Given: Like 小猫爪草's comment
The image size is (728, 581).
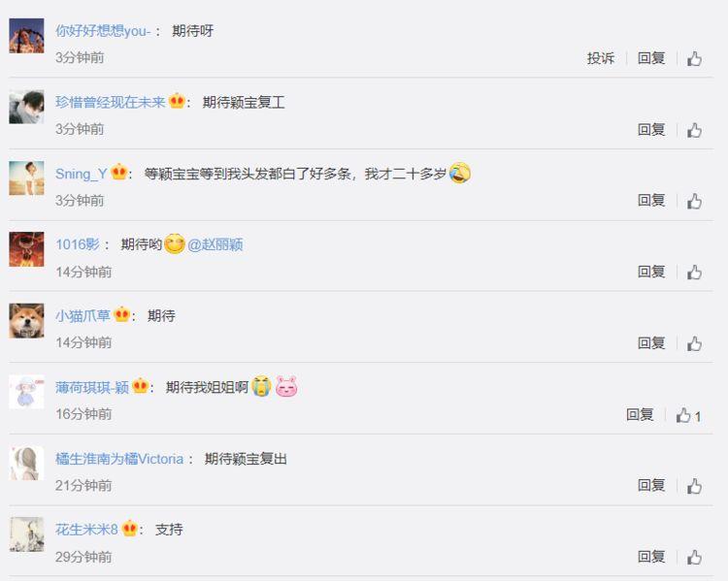Looking at the screenshot, I should 695,344.
